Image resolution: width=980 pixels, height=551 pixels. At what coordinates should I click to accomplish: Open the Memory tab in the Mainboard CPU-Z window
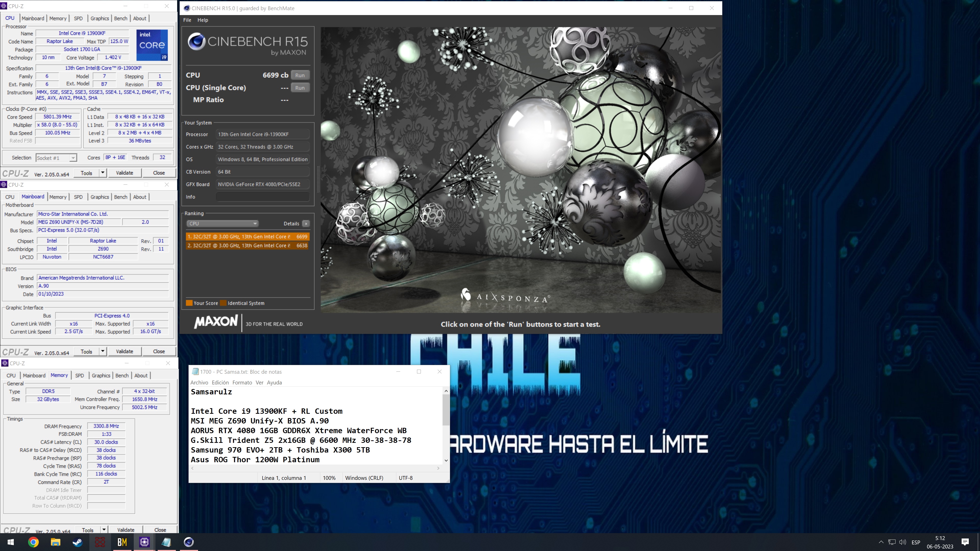point(58,197)
